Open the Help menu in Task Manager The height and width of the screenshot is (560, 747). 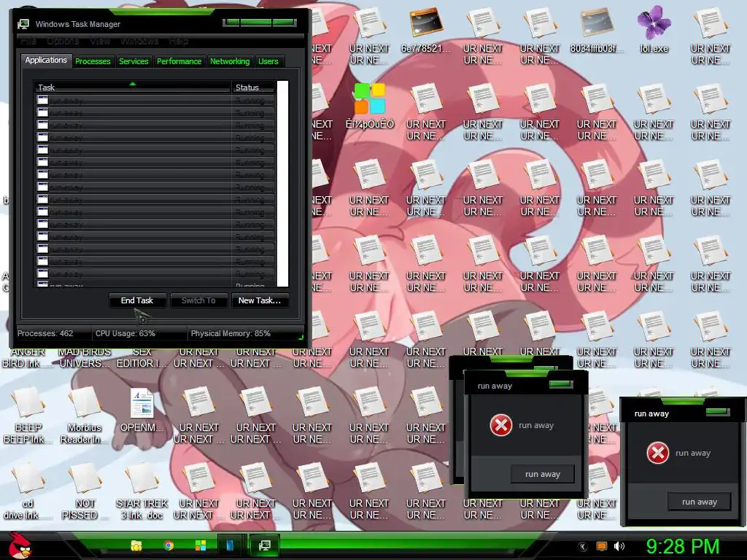179,42
